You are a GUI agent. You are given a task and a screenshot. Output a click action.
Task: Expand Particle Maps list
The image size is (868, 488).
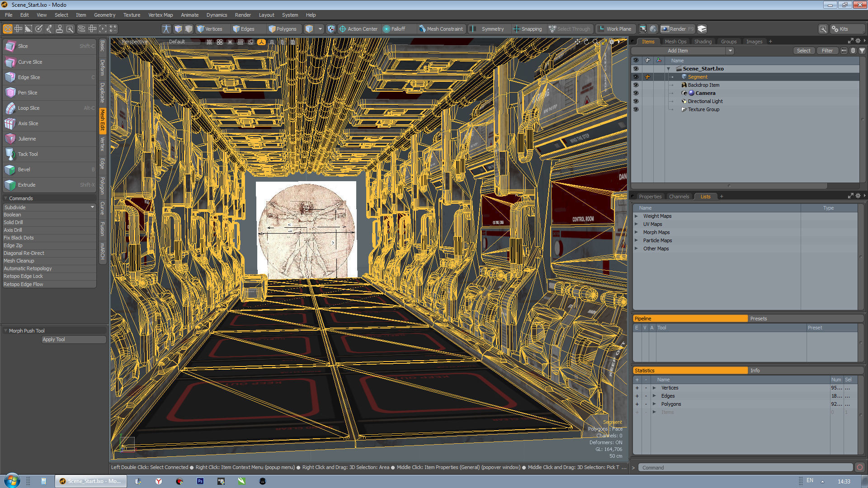(636, 240)
